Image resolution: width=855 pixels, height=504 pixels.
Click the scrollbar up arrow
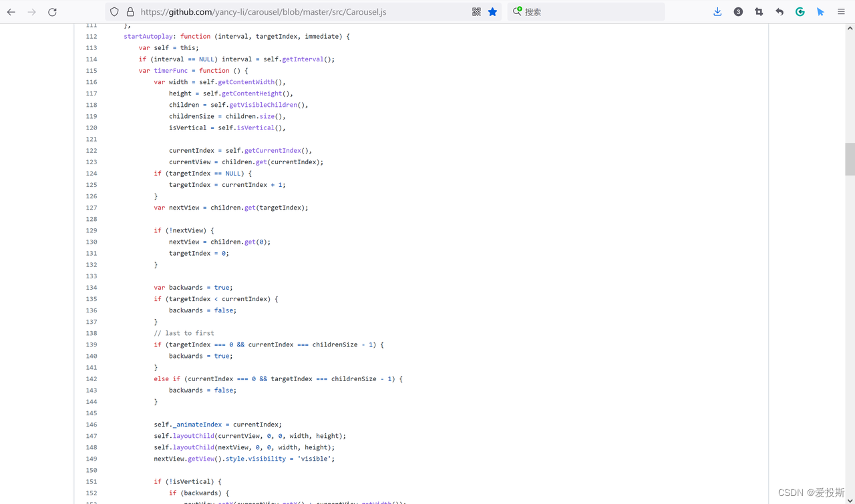pyautogui.click(x=850, y=29)
